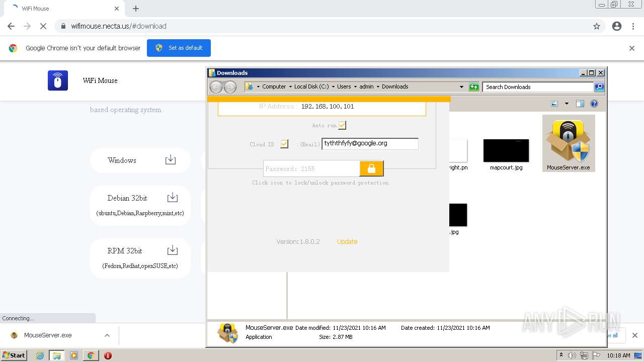Click the Local Disk (C:) breadcrumb
The height and width of the screenshot is (362, 644).
[x=311, y=86]
